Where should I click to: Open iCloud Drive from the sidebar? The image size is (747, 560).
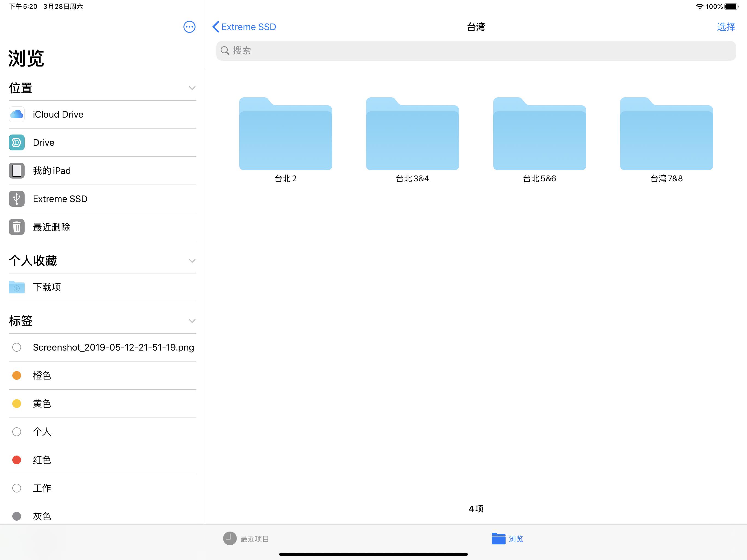click(58, 115)
